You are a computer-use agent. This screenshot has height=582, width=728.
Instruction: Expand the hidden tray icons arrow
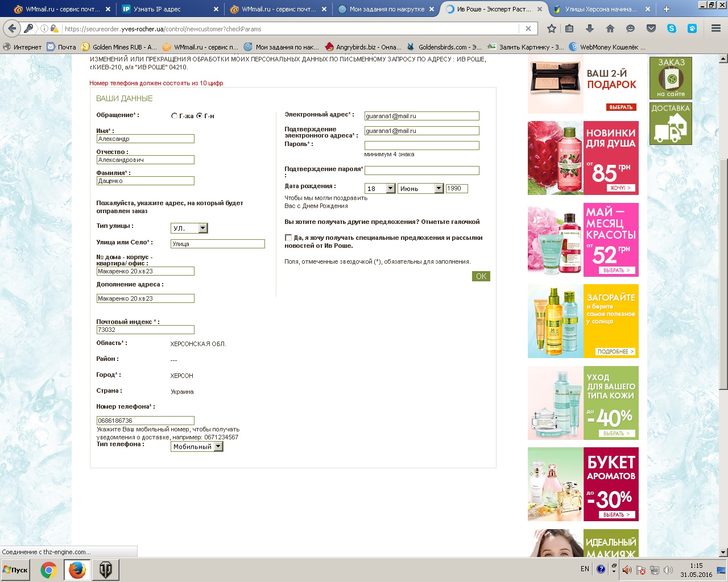pos(614,568)
